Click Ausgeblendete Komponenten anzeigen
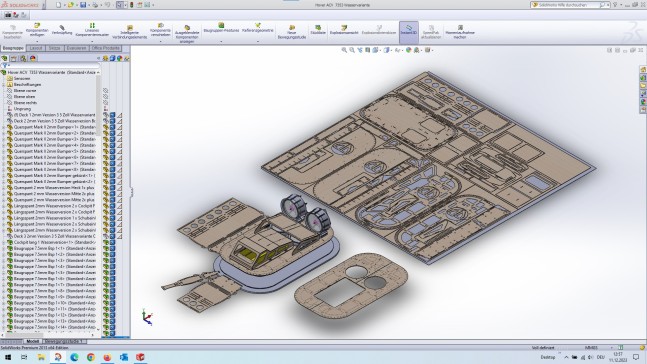 pyautogui.click(x=187, y=33)
